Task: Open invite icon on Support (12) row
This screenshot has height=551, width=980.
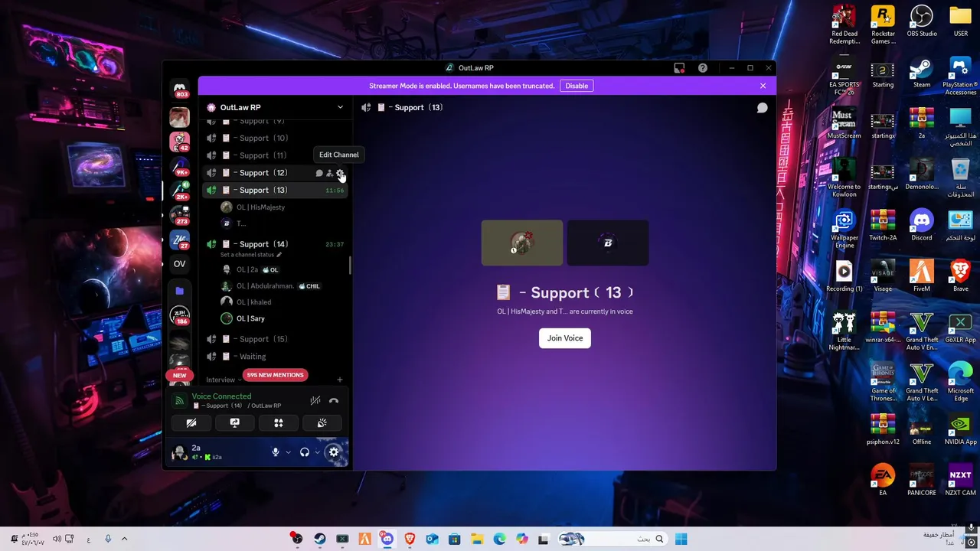Action: pos(330,173)
